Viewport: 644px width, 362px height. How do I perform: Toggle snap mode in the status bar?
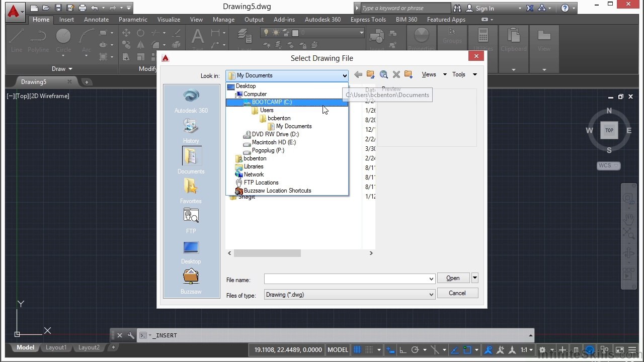click(x=369, y=350)
